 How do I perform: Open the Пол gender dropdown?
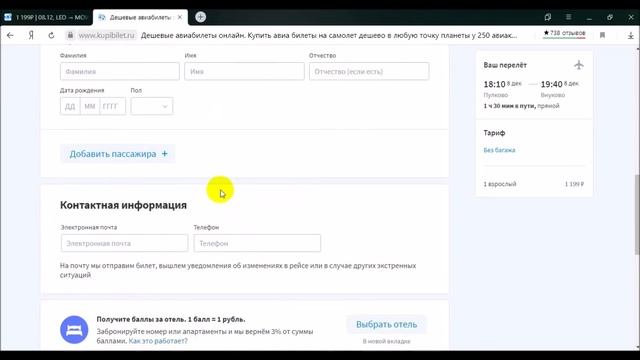coord(152,106)
